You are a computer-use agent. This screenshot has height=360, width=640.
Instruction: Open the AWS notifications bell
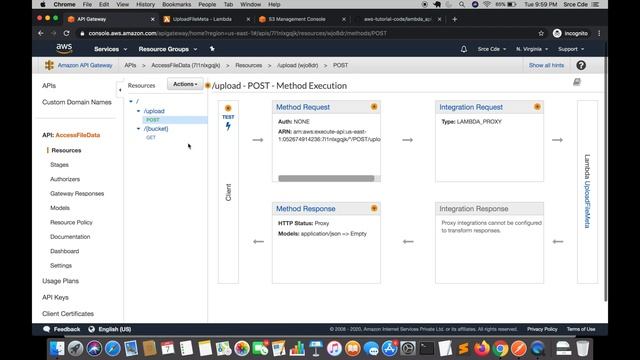pos(464,49)
